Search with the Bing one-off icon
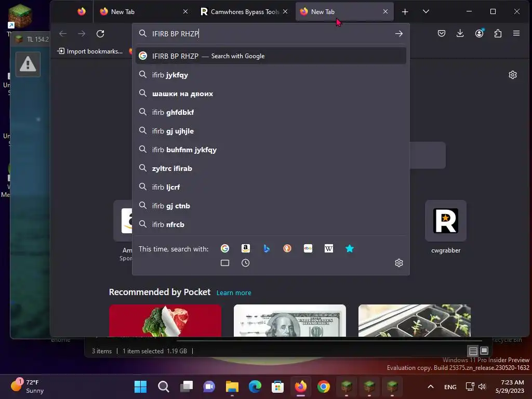 click(267, 248)
